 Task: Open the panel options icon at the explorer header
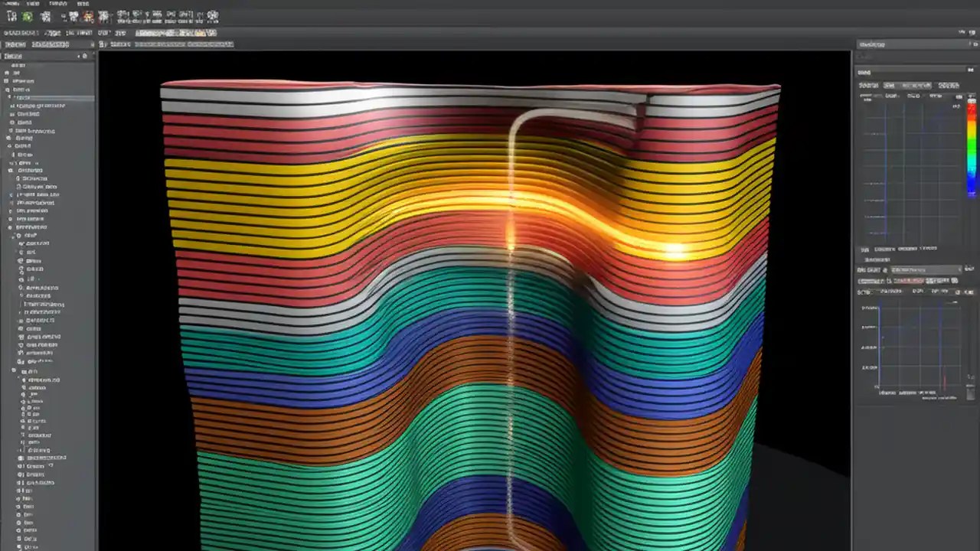pos(84,57)
